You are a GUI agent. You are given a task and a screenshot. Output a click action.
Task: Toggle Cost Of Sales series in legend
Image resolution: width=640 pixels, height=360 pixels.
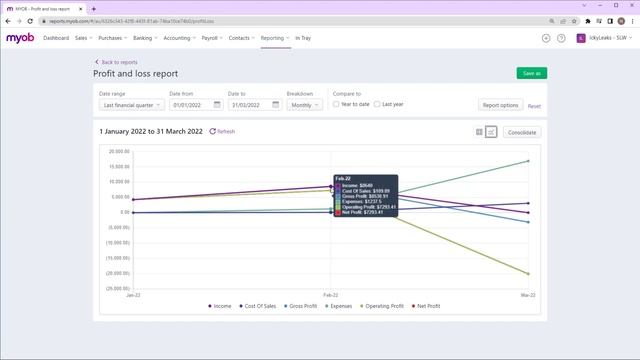point(258,306)
